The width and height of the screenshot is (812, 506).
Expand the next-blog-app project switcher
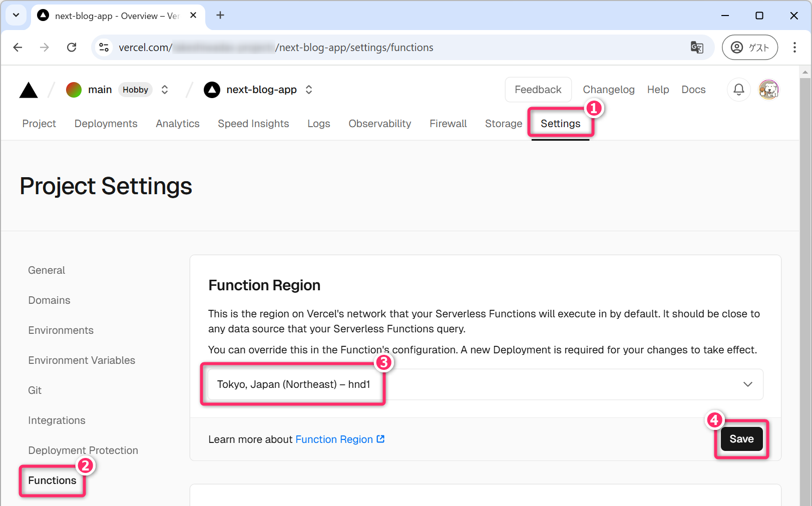point(309,90)
